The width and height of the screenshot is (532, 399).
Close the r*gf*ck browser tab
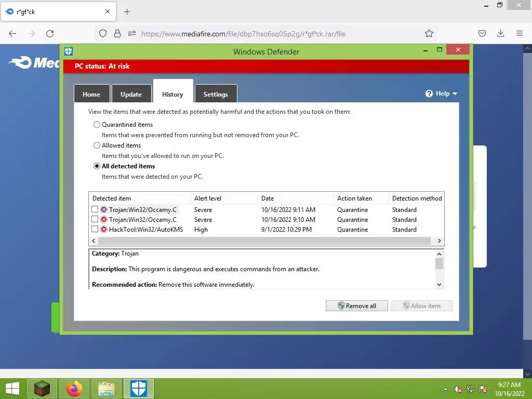click(x=108, y=11)
